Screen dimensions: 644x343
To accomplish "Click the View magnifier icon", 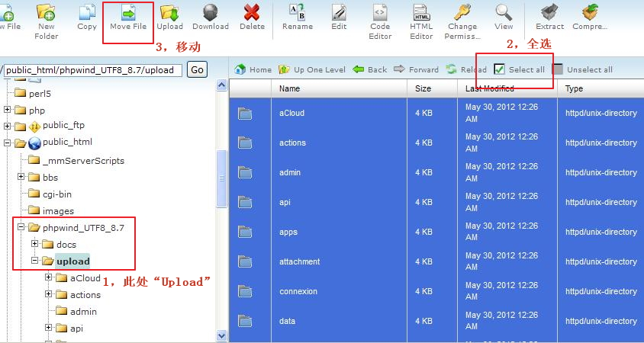I will [504, 12].
